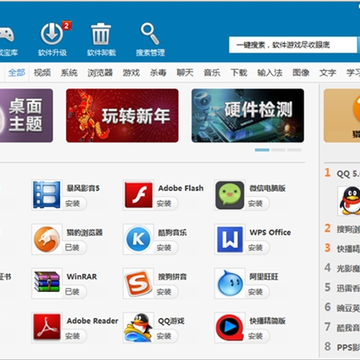Image resolution: width=360 pixels, height=360 pixels.
Task: Install 快播精简版 with 安装 button
Action: click(x=257, y=336)
